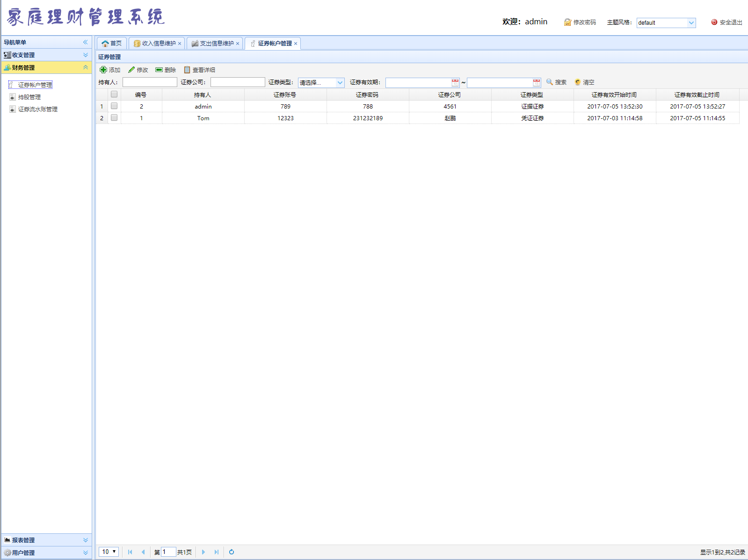The height and width of the screenshot is (560, 748).
Task: Click the 清空 clear icon
Action: 578,82
